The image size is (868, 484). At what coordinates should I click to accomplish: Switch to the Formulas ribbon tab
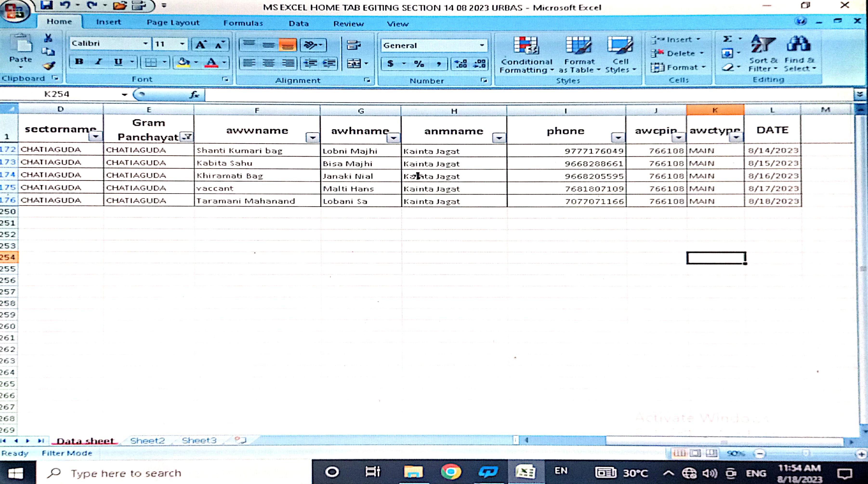pyautogui.click(x=243, y=23)
